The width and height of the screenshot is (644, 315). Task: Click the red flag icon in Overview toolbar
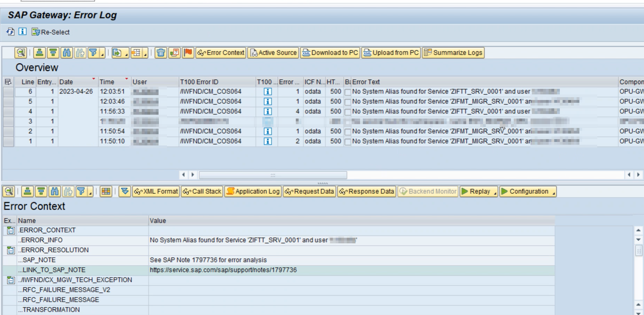point(188,53)
